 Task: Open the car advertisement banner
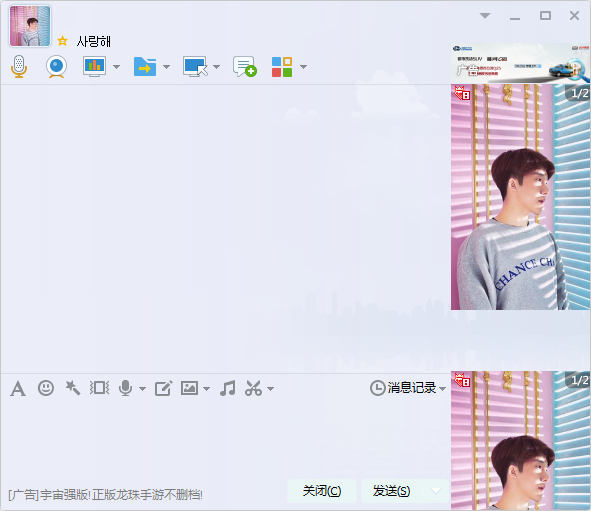click(x=521, y=63)
